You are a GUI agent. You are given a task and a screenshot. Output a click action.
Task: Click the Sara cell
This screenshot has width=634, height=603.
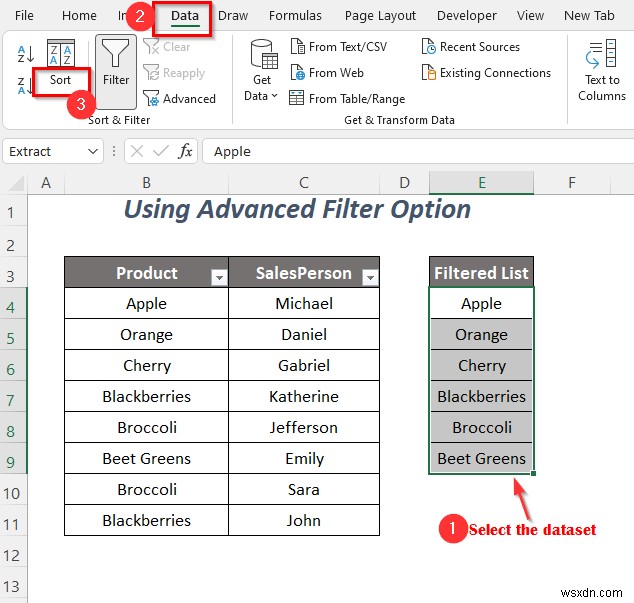pyautogui.click(x=304, y=489)
